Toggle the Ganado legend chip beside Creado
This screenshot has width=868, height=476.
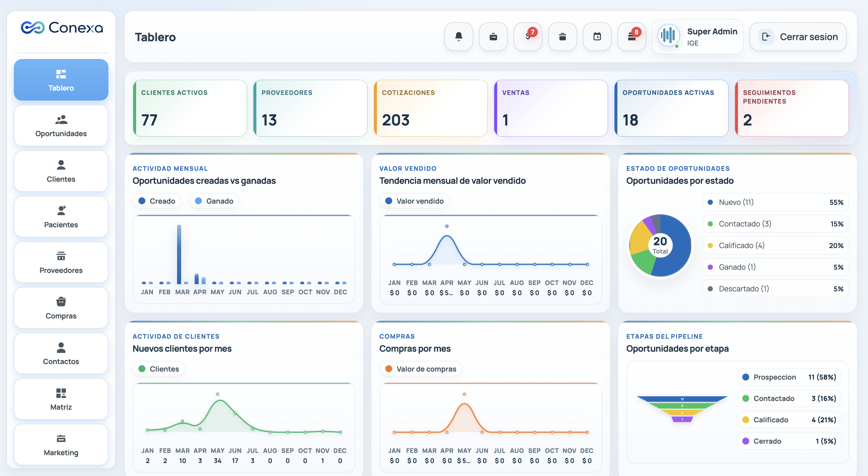point(214,201)
